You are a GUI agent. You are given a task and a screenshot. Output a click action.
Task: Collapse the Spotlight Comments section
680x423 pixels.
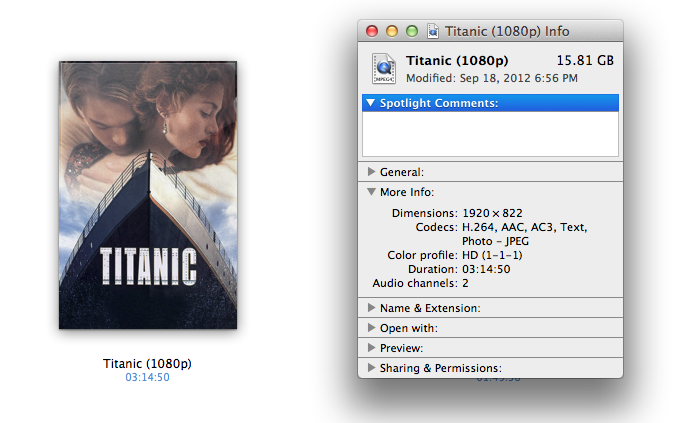pos(370,103)
